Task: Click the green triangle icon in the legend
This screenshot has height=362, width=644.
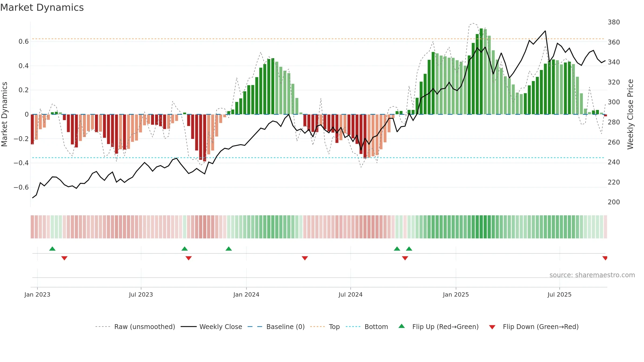Action: pos(402,326)
